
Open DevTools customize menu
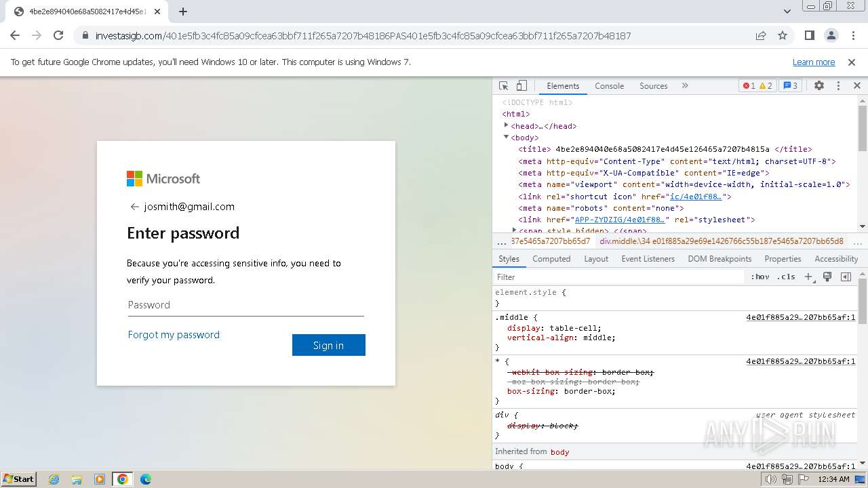(x=838, y=86)
